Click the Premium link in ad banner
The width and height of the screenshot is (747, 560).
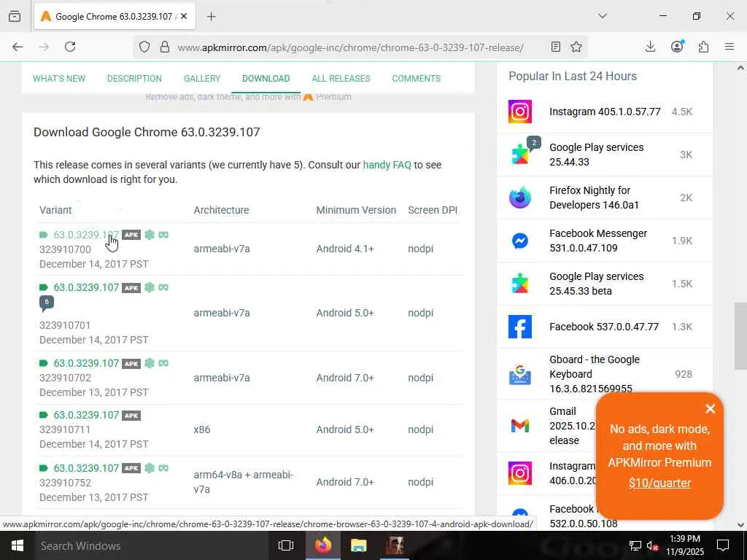pyautogui.click(x=333, y=97)
